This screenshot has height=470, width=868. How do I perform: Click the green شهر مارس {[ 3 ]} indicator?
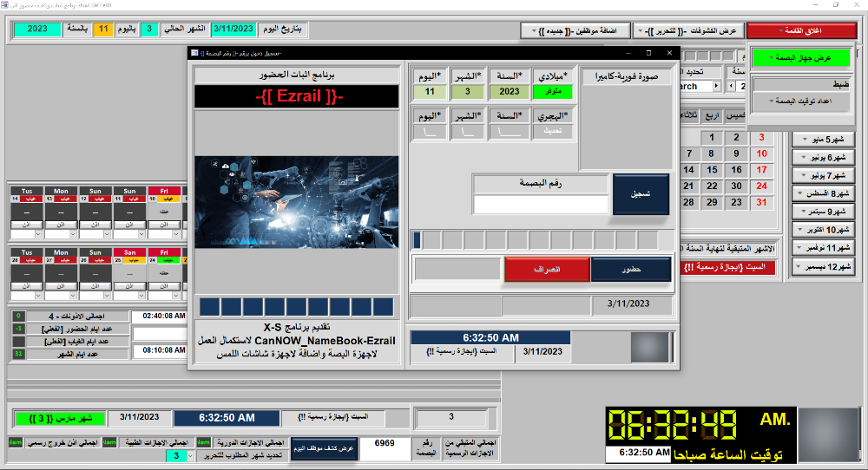tap(60, 419)
